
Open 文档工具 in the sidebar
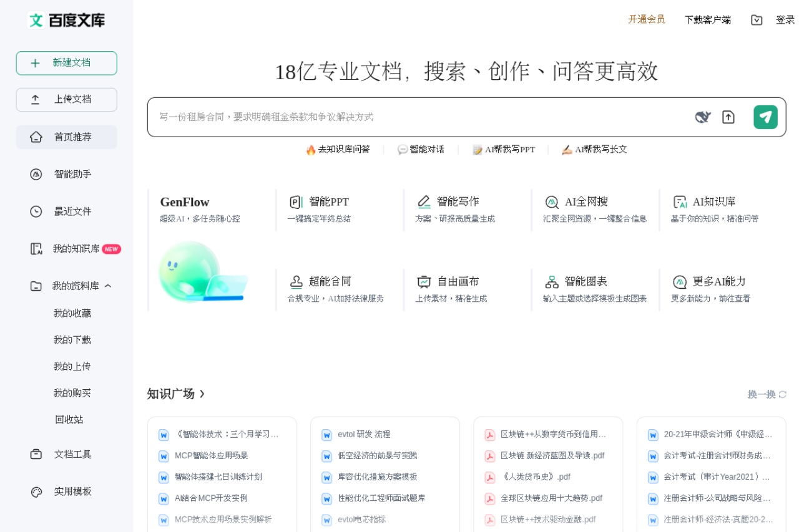67,454
